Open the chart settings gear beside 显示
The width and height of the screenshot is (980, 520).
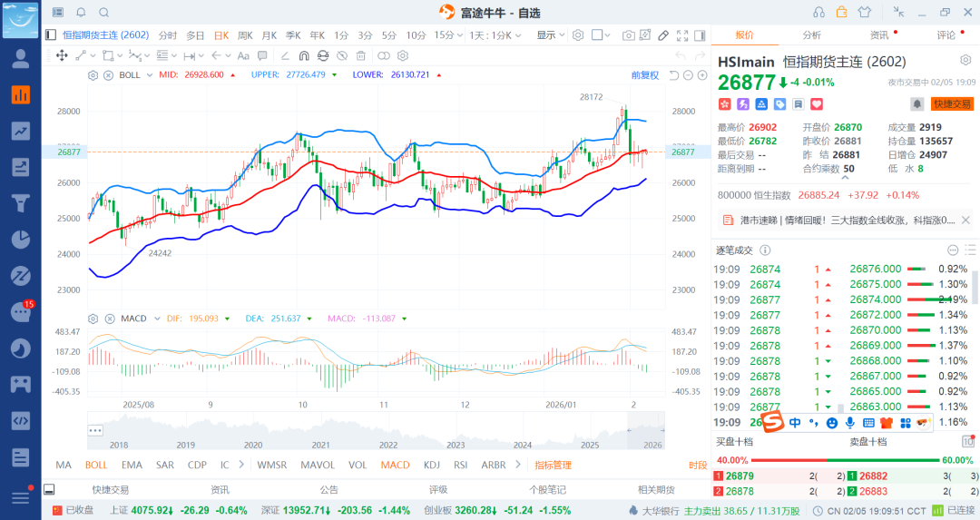577,35
